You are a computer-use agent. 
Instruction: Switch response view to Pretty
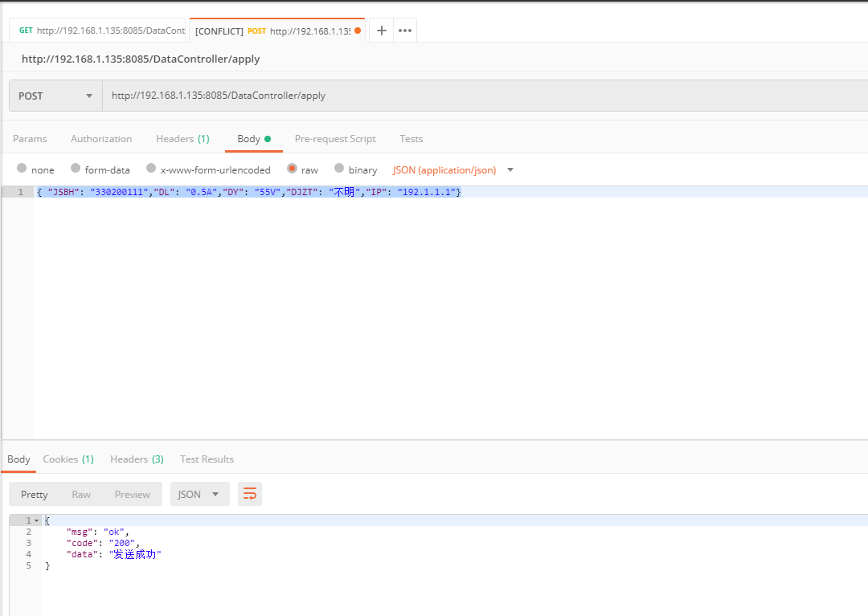(35, 495)
